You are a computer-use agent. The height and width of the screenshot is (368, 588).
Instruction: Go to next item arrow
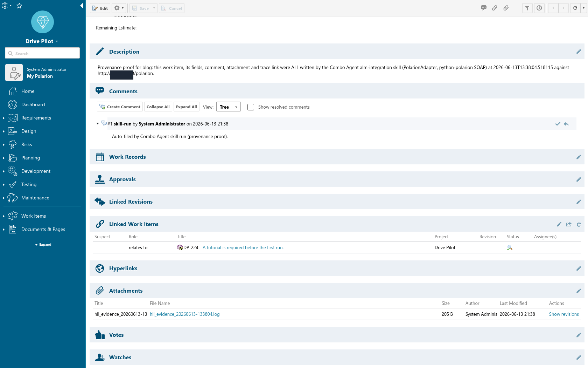point(563,8)
